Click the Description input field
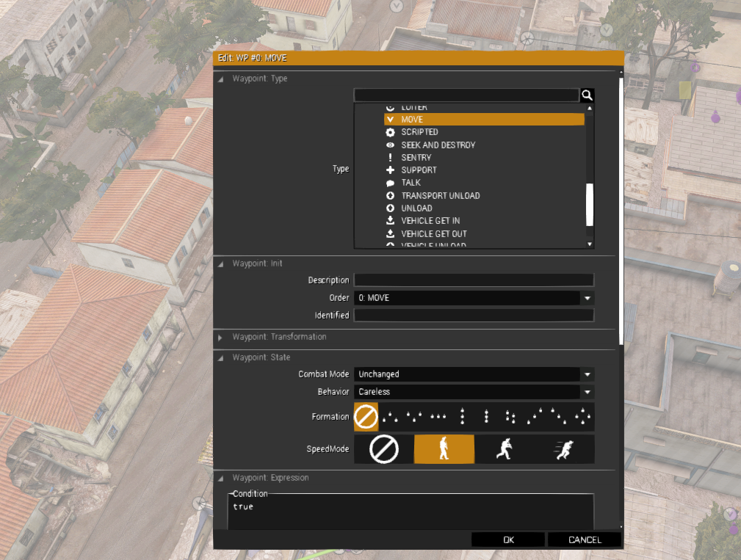 [474, 280]
